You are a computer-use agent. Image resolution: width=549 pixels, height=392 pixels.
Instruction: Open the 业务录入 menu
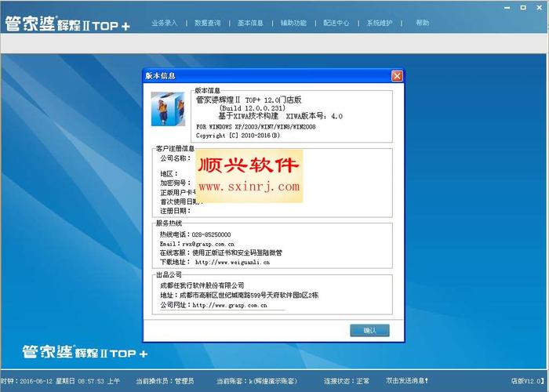click(x=164, y=23)
